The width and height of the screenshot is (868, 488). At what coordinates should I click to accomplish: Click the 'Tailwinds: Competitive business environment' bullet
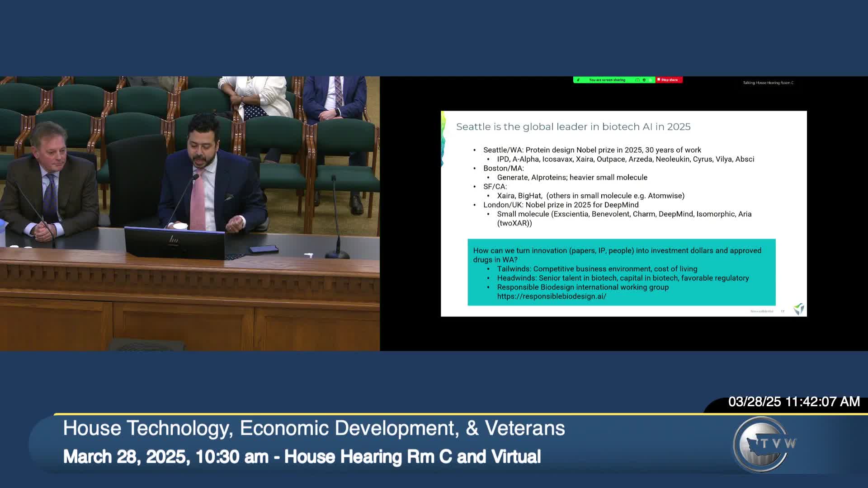click(597, 269)
